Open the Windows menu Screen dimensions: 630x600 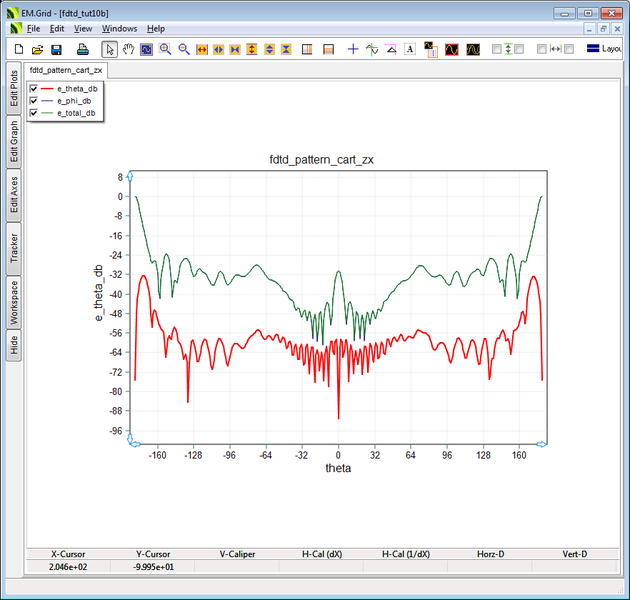pyautogui.click(x=119, y=29)
